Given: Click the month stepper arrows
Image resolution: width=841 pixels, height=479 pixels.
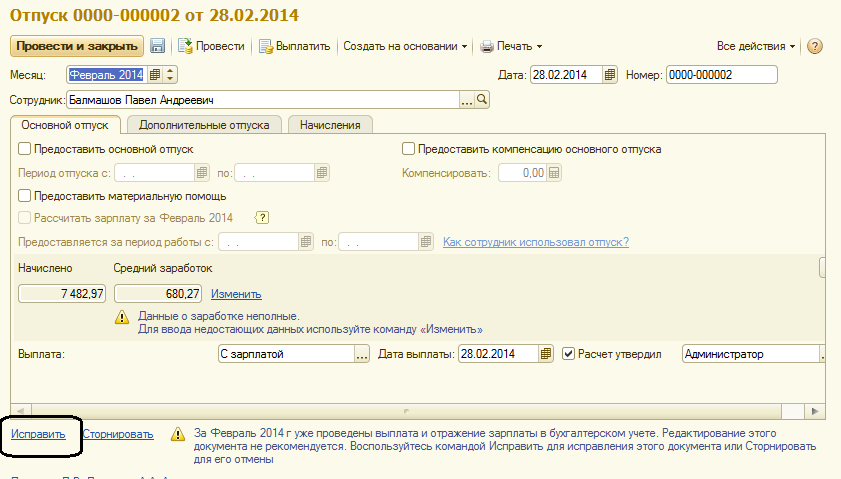Looking at the screenshot, I should [170, 75].
